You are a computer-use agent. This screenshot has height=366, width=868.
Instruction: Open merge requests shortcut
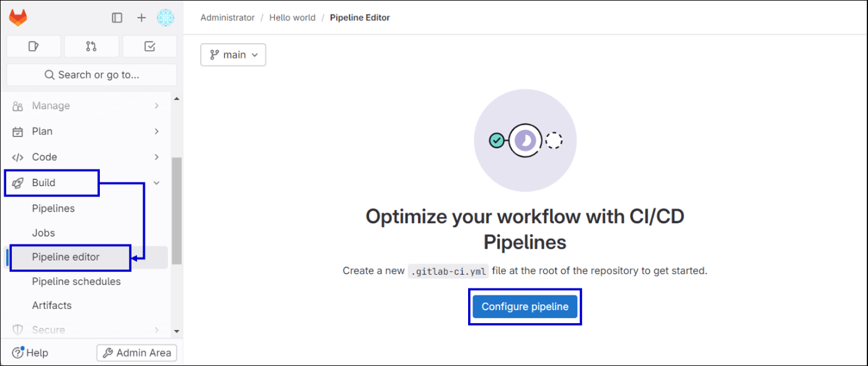click(x=91, y=46)
